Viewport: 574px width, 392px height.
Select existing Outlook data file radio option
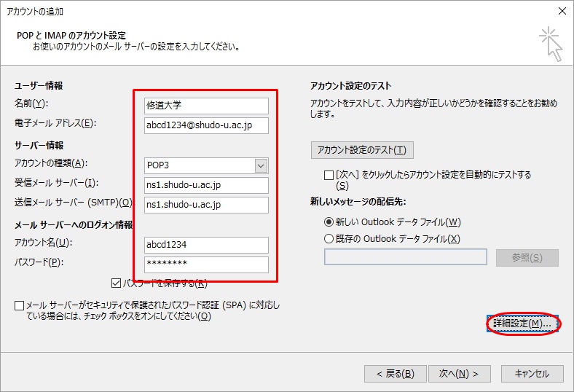pos(329,239)
